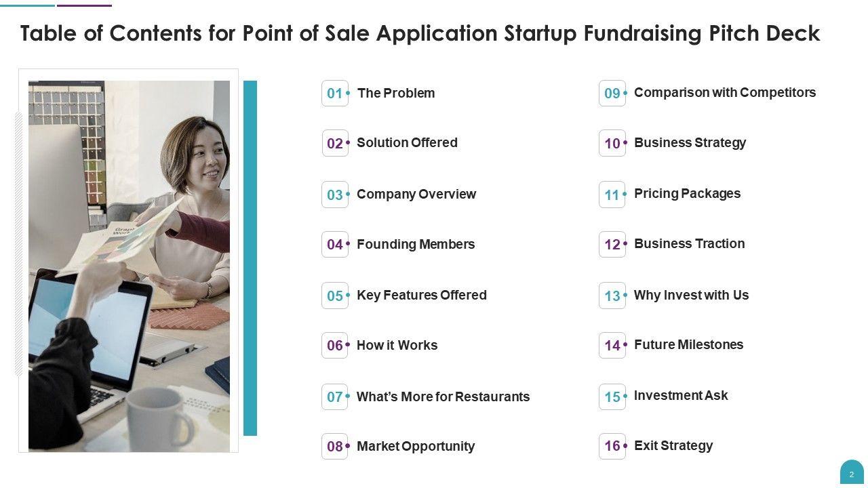This screenshot has width=868, height=488.
Task: Jump to How it Works
Action: 397,345
